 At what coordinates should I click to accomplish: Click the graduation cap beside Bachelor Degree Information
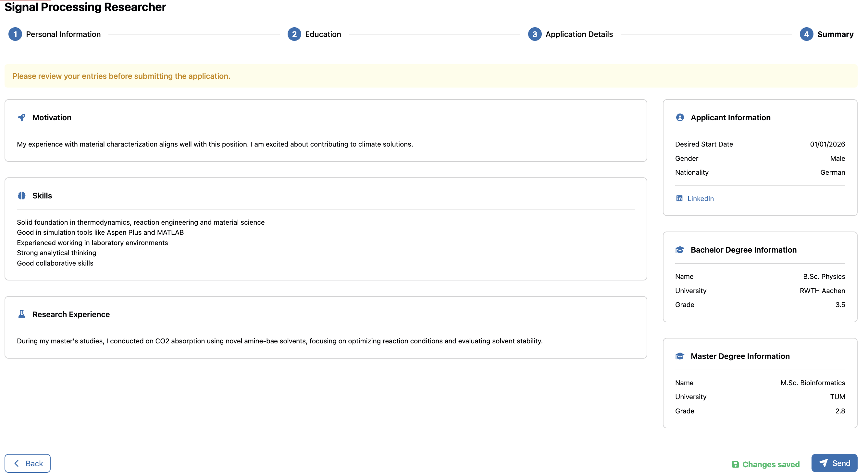(680, 250)
